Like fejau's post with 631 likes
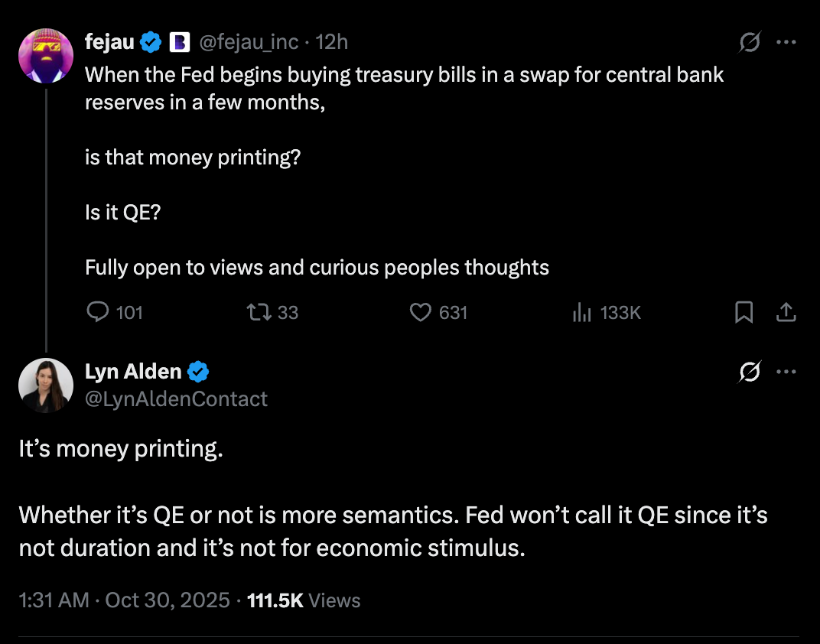The height and width of the screenshot is (644, 820). (421, 312)
